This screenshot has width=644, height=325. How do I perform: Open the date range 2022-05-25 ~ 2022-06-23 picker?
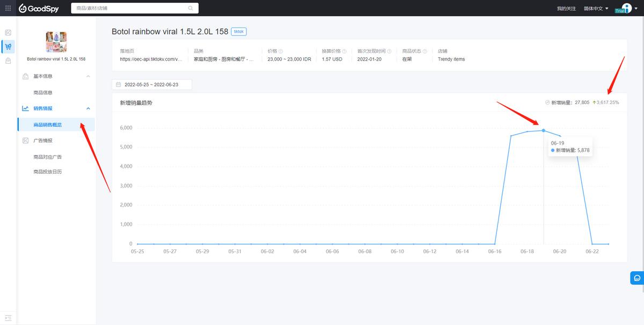click(152, 85)
